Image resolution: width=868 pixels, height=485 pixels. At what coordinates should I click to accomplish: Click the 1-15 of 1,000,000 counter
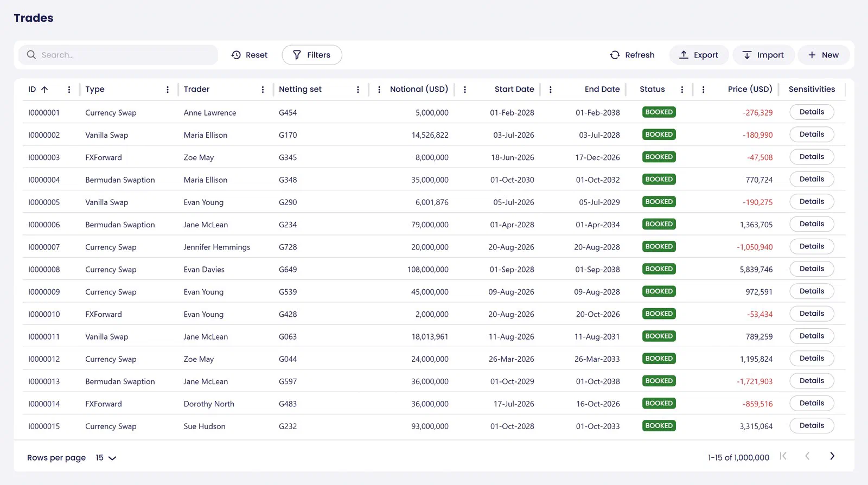click(x=738, y=458)
